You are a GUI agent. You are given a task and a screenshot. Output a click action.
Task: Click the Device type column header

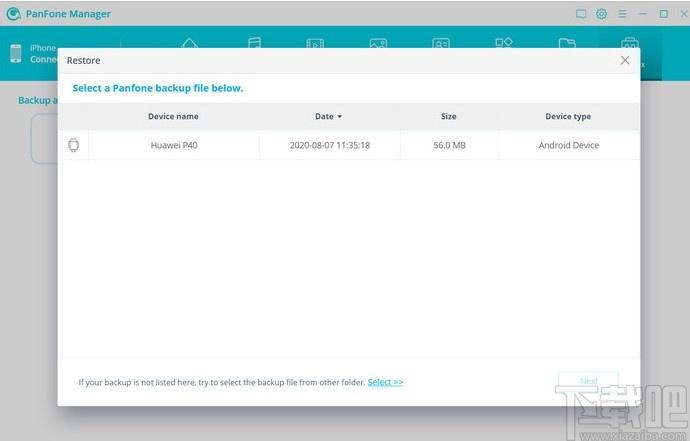pos(568,116)
